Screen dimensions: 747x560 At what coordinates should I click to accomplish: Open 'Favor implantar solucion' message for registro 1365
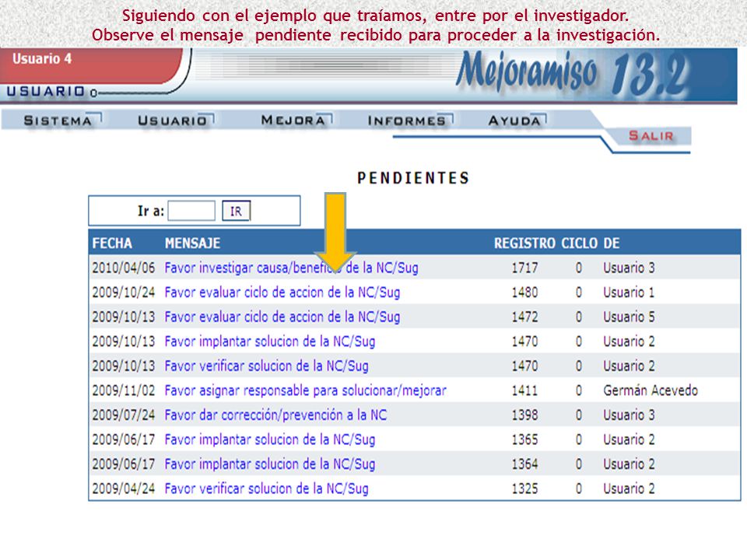270,439
